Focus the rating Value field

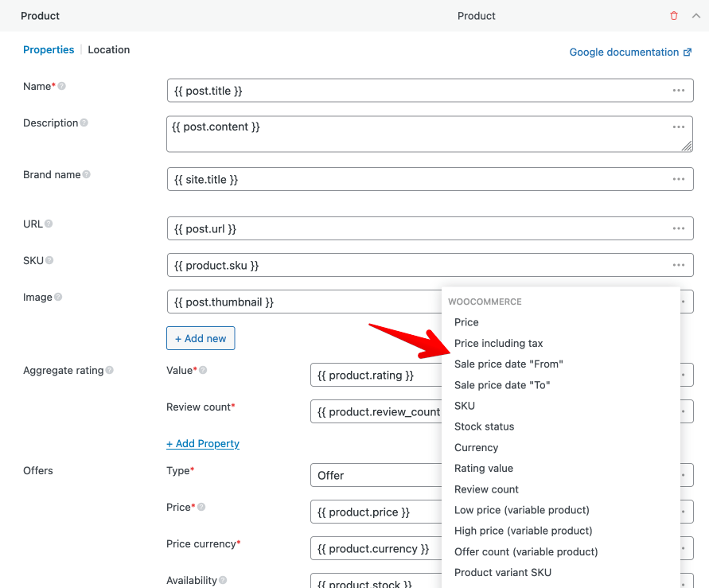click(376, 375)
